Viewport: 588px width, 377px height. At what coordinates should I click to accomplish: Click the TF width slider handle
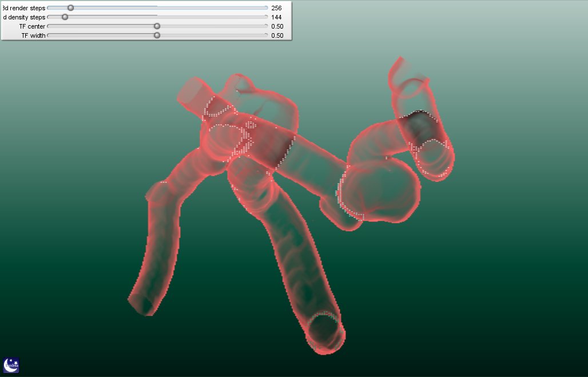157,35
